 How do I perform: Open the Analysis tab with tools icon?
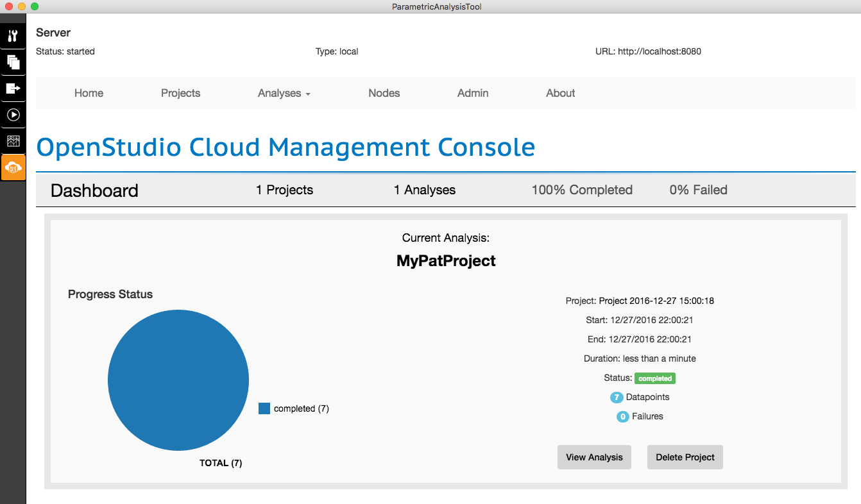click(x=13, y=36)
